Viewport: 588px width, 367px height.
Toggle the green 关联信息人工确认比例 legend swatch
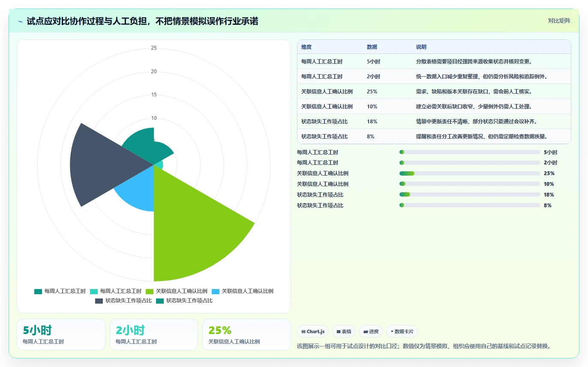point(150,291)
